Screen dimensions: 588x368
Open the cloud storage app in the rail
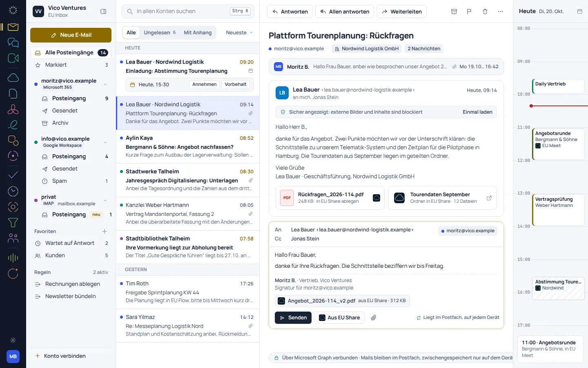click(13, 78)
